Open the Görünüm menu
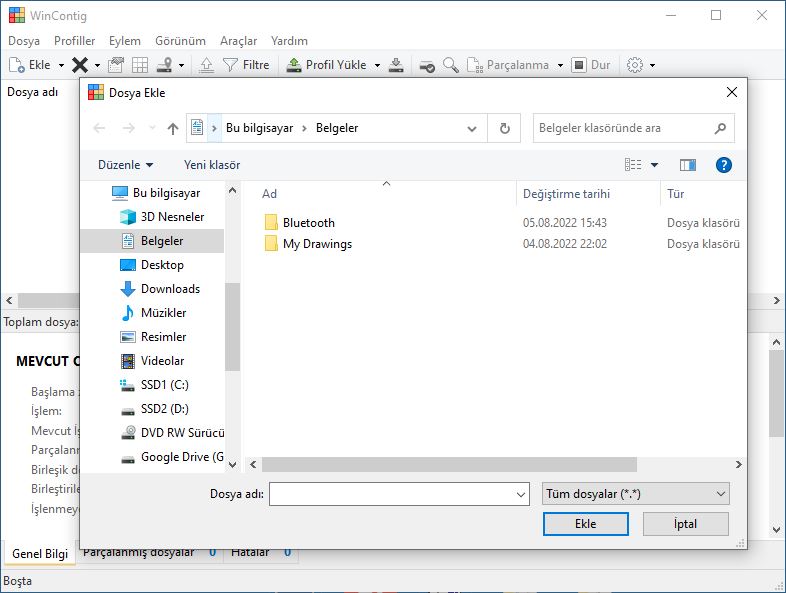 pos(180,41)
